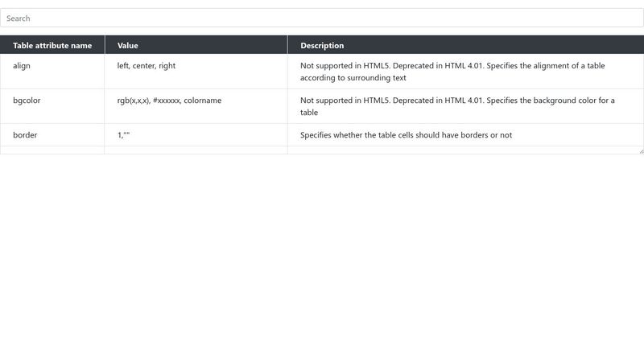644x362 pixels.
Task: Click the Table attribute name column header
Action: point(52,45)
